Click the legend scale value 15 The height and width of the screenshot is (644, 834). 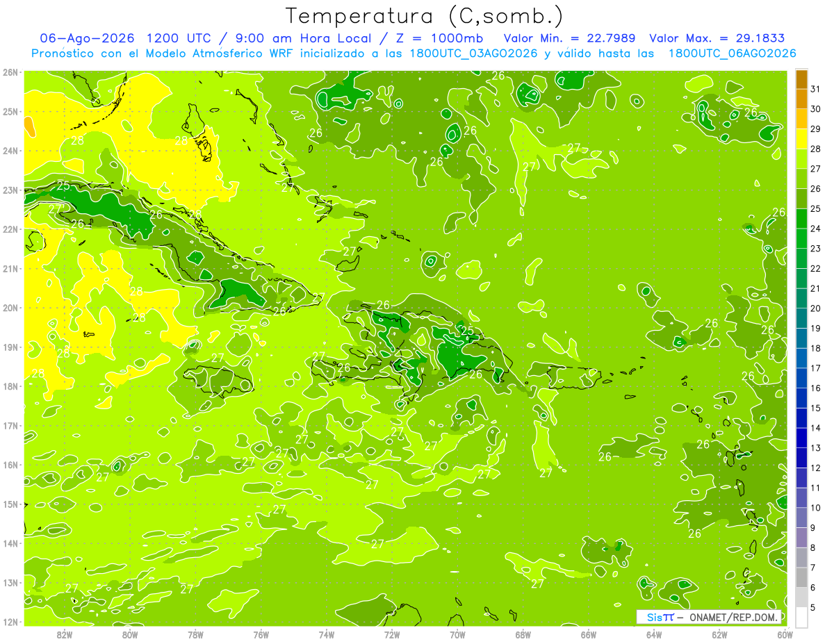click(815, 408)
